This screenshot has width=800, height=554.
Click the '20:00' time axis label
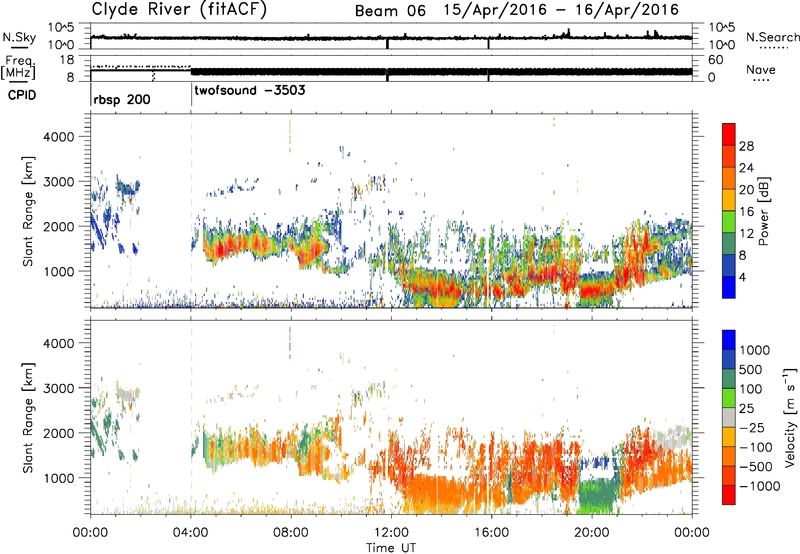[592, 533]
